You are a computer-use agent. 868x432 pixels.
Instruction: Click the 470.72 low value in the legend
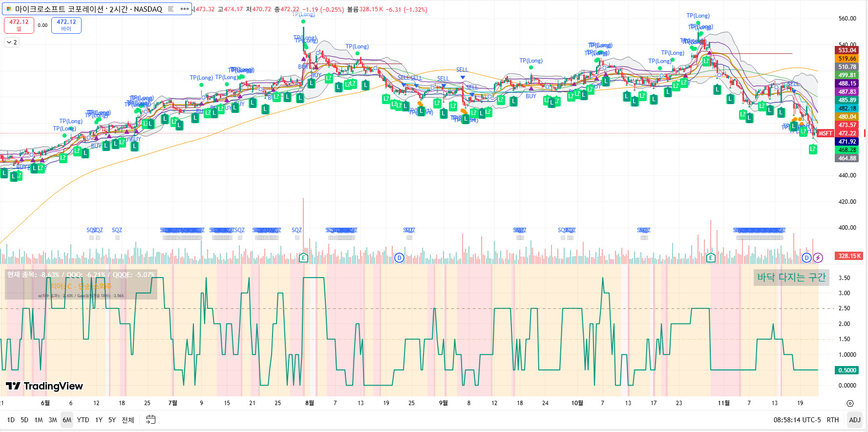tap(261, 9)
